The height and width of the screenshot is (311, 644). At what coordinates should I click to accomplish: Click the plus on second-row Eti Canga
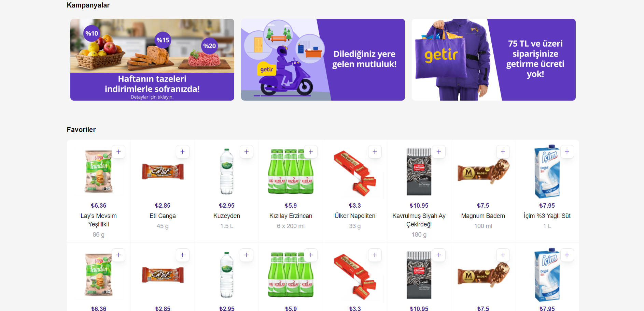183,255
